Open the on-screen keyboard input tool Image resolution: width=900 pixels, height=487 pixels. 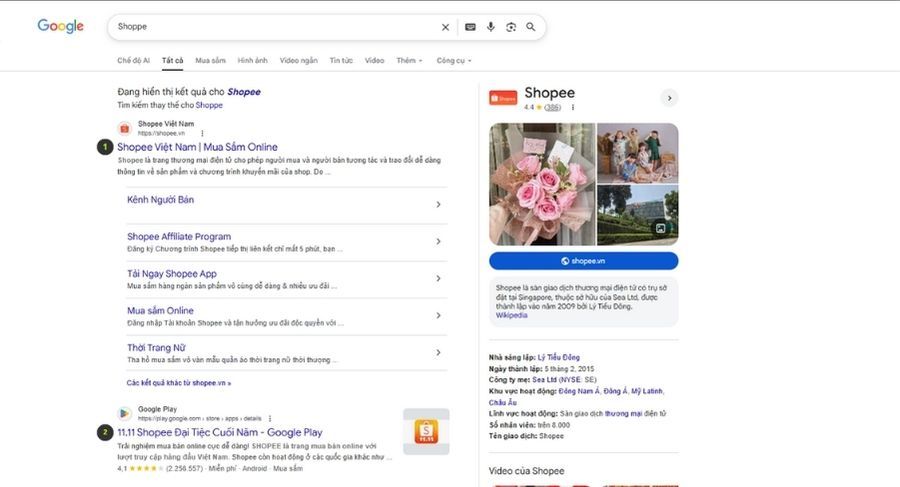coord(470,27)
